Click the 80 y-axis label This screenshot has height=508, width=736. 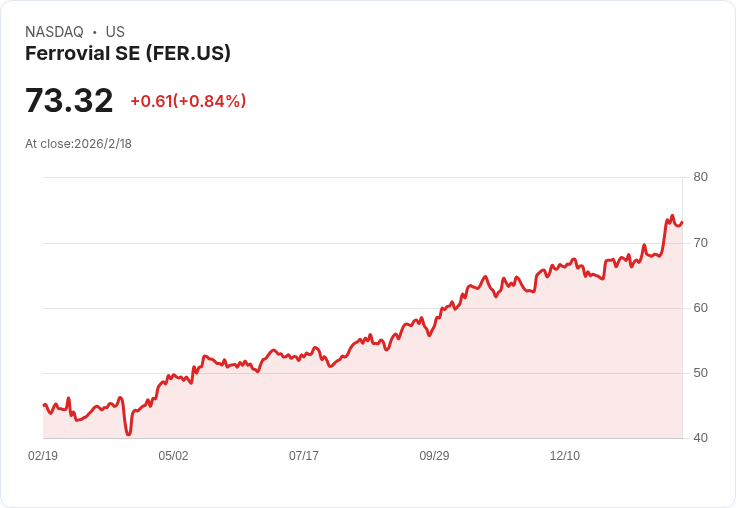tap(700, 178)
